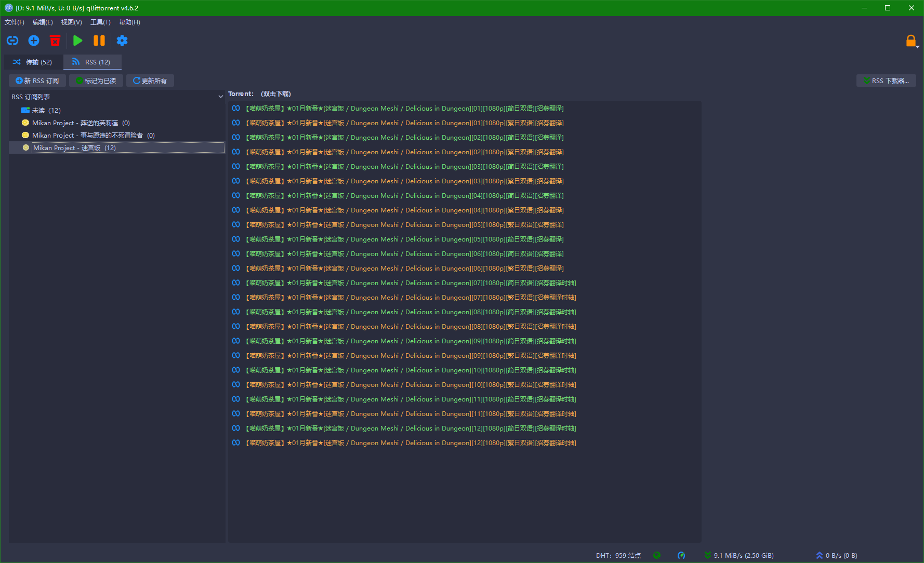Click the red delete torrent icon
The height and width of the screenshot is (563, 924).
pos(55,41)
